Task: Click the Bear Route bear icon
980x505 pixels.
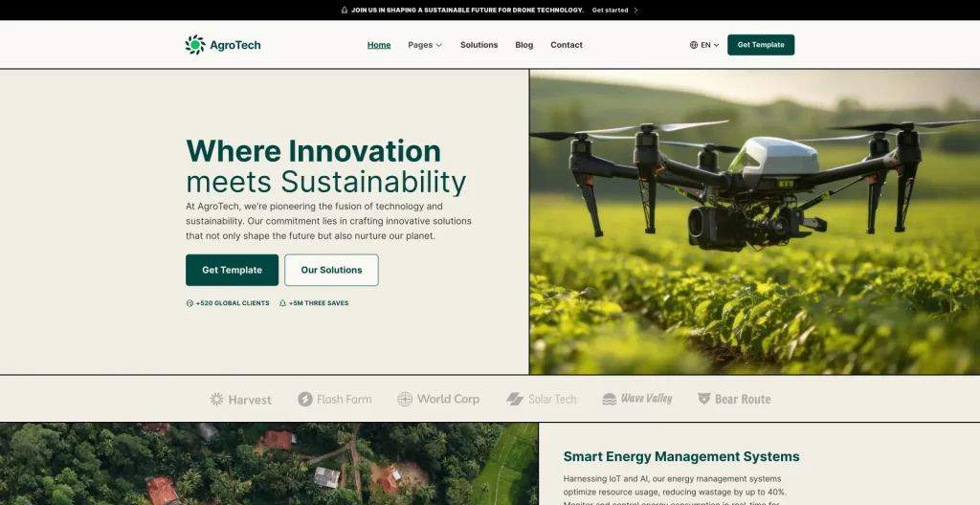Action: click(704, 399)
